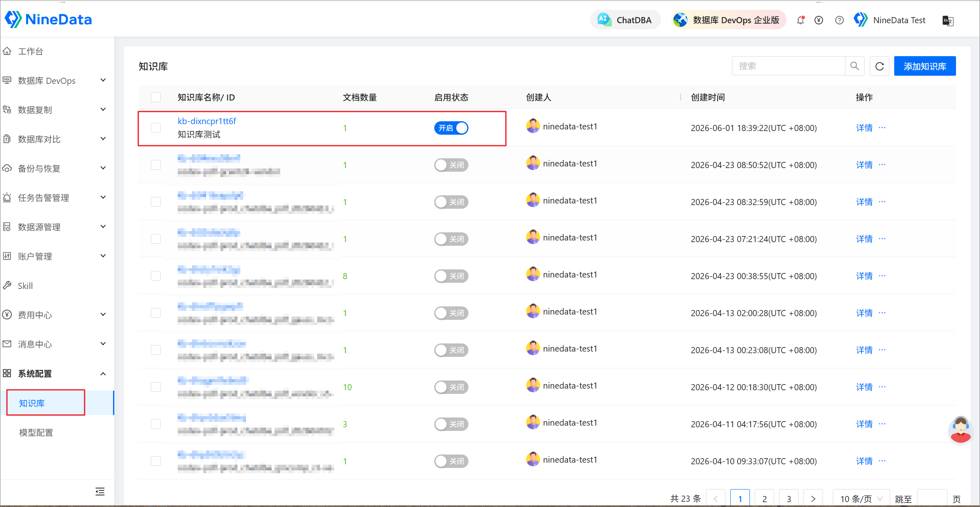Image resolution: width=980 pixels, height=507 pixels.
Task: Click the 任务告警管理 alarm icon
Action: [x=7, y=198]
